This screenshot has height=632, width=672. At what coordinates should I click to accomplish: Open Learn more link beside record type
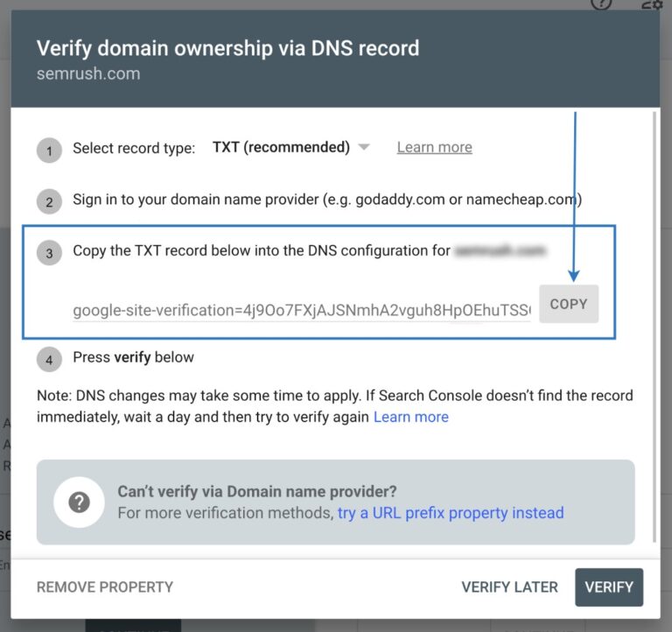click(x=434, y=147)
